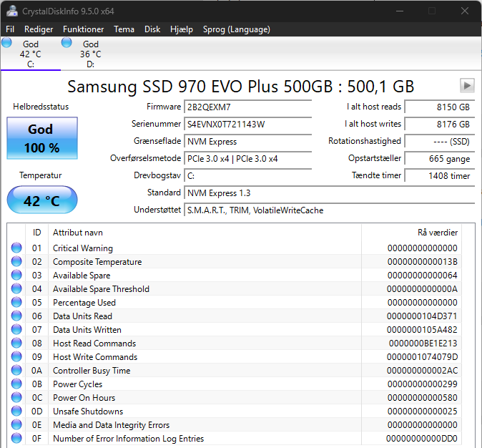
Task: Select the Unsafe Shutdowns attribute name
Action: (x=88, y=412)
